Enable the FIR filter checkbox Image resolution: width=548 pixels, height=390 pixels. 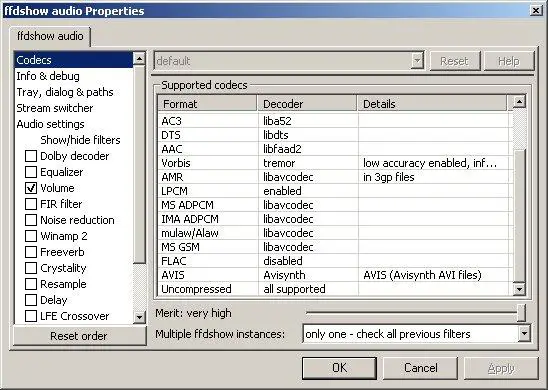tap(31, 204)
